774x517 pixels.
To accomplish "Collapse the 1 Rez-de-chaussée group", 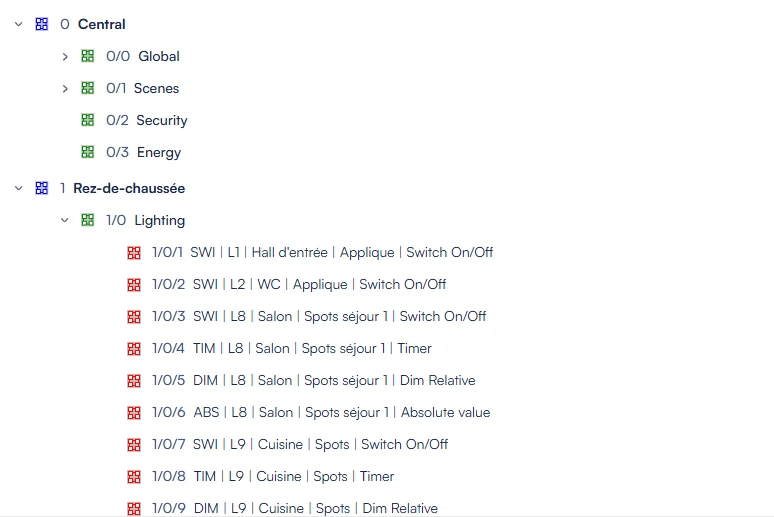I will pyautogui.click(x=19, y=188).
